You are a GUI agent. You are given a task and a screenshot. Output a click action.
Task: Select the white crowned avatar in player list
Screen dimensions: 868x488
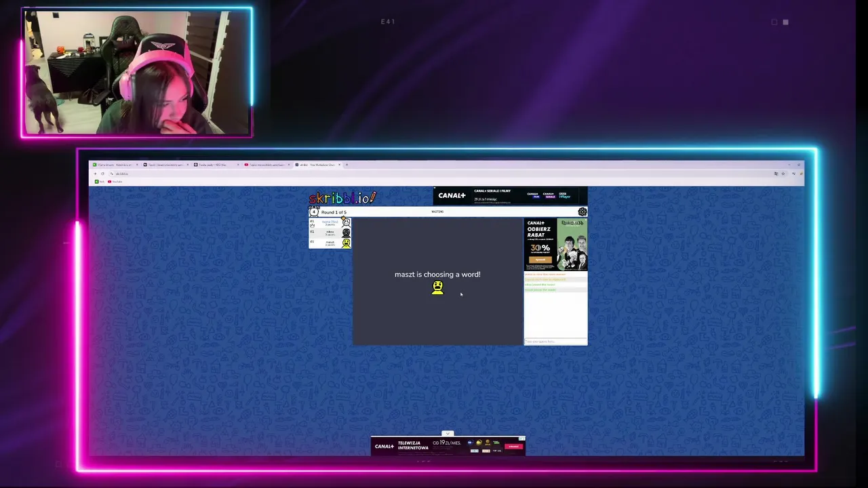click(x=346, y=222)
